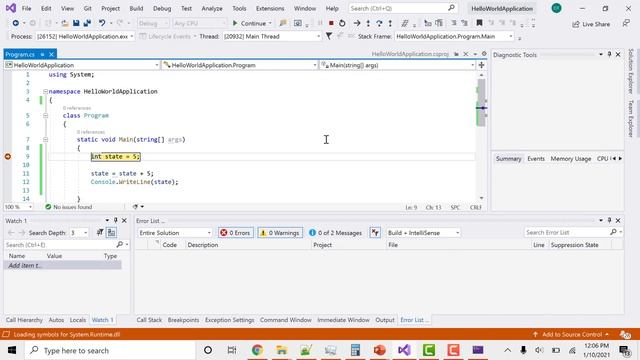640x360 pixels.
Task: Click Add to Source Control
Action: [572, 334]
